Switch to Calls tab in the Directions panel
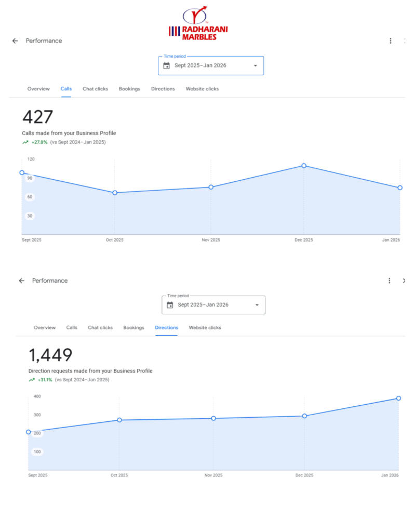Screen dimensions: 414x532 tap(72, 327)
